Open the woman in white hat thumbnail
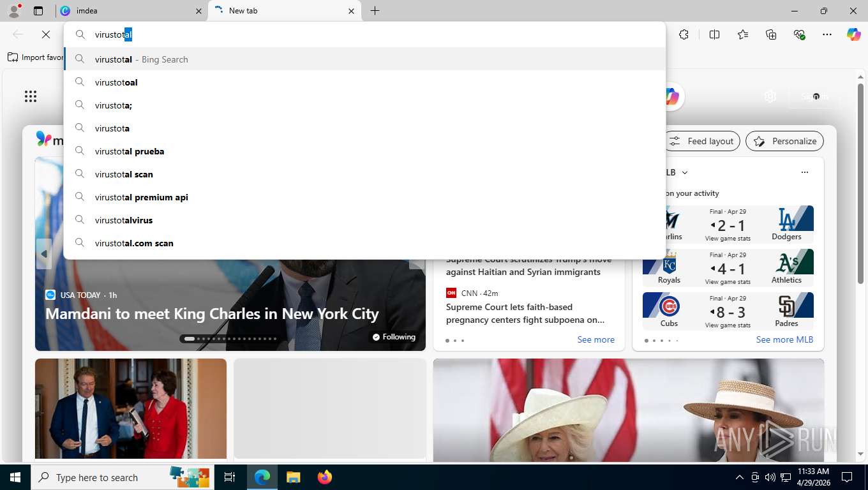The width and height of the screenshot is (868, 490). [629, 410]
